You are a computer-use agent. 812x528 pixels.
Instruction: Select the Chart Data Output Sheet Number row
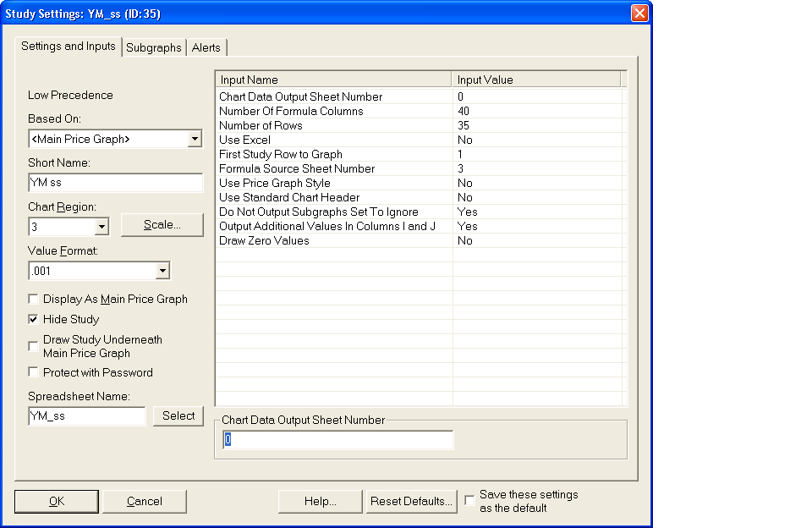point(419,97)
